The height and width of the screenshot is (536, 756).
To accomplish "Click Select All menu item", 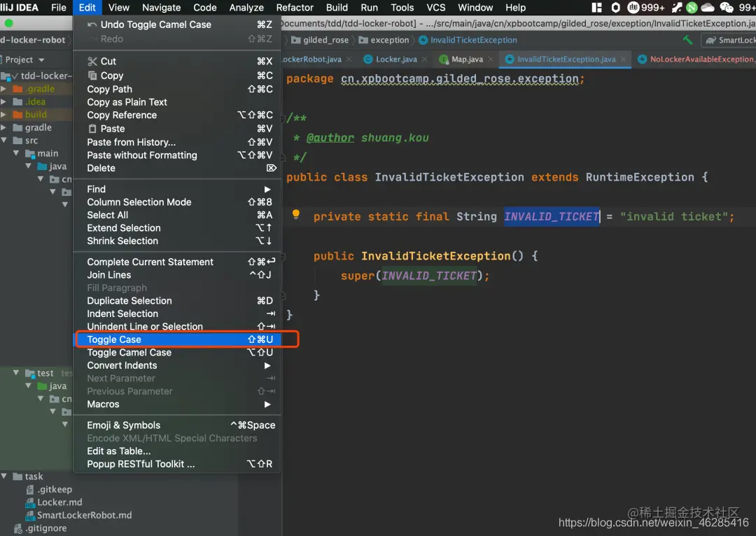I will pyautogui.click(x=176, y=215).
